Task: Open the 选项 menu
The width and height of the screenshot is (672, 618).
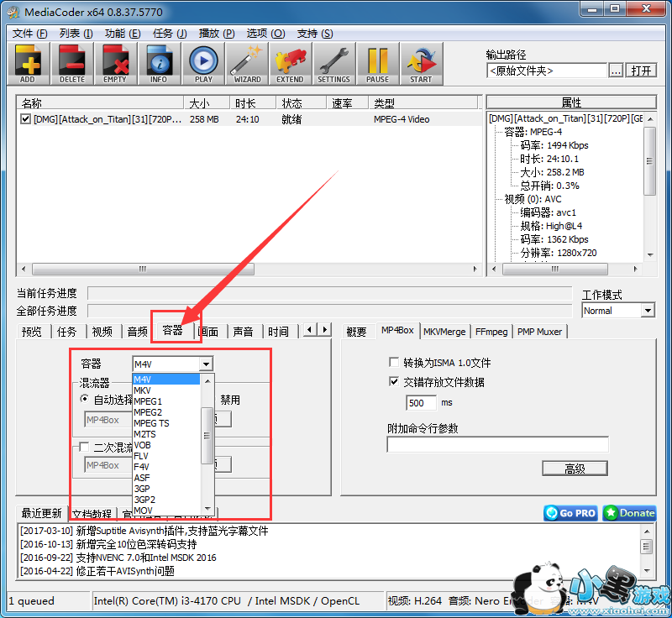Action: coord(265,34)
